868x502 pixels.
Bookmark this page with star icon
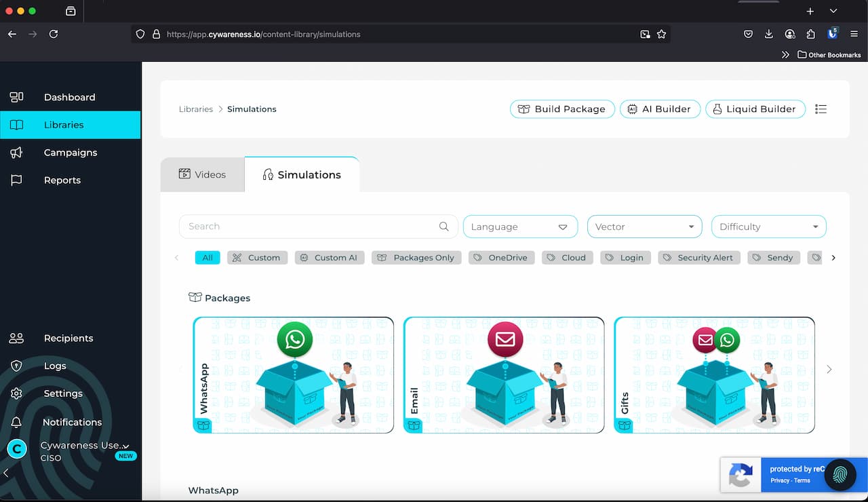[661, 34]
